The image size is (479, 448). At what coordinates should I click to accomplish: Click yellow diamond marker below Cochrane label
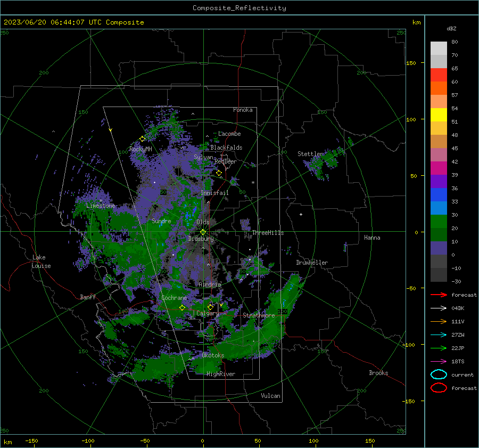[x=182, y=308]
